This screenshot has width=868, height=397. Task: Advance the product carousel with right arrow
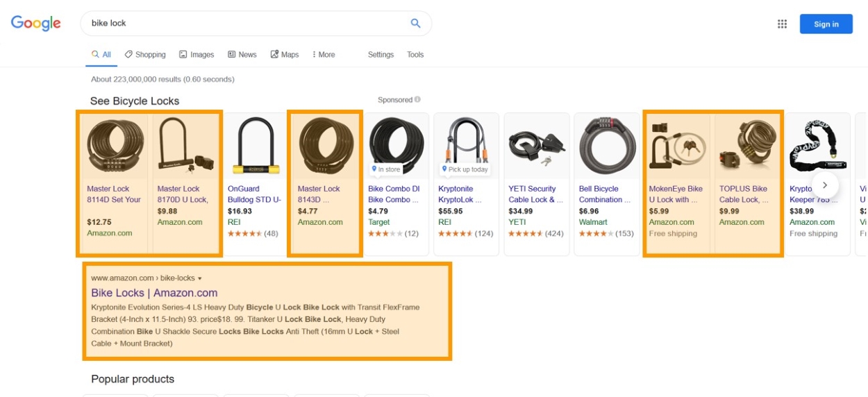pyautogui.click(x=825, y=185)
